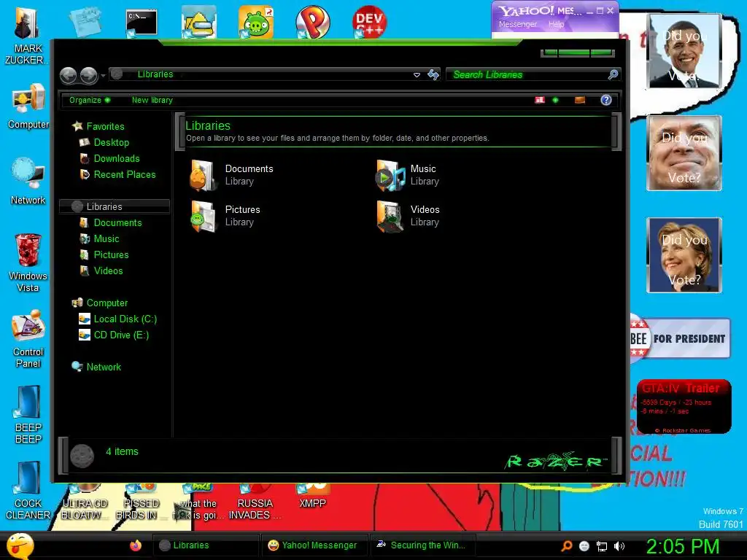Click the RUSSIA INVADES desktop label
The image size is (747, 560).
(255, 510)
